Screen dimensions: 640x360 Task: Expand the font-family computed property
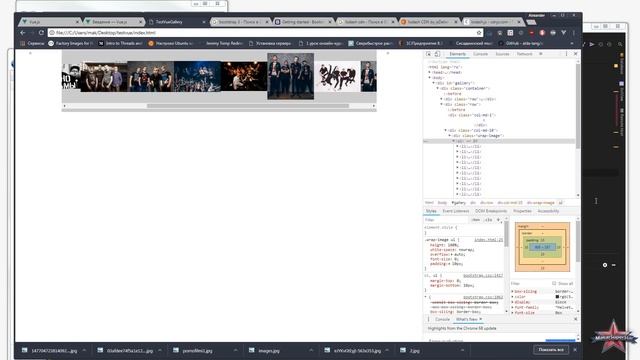(513, 307)
